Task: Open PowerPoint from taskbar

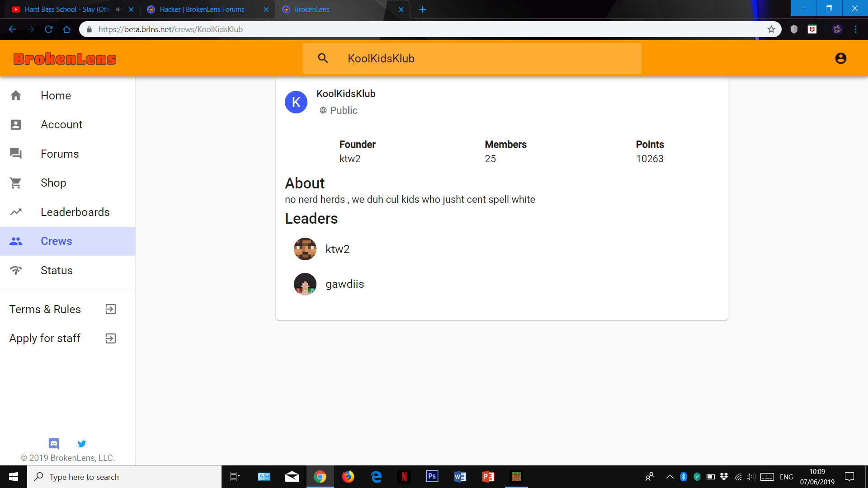Action: click(488, 477)
